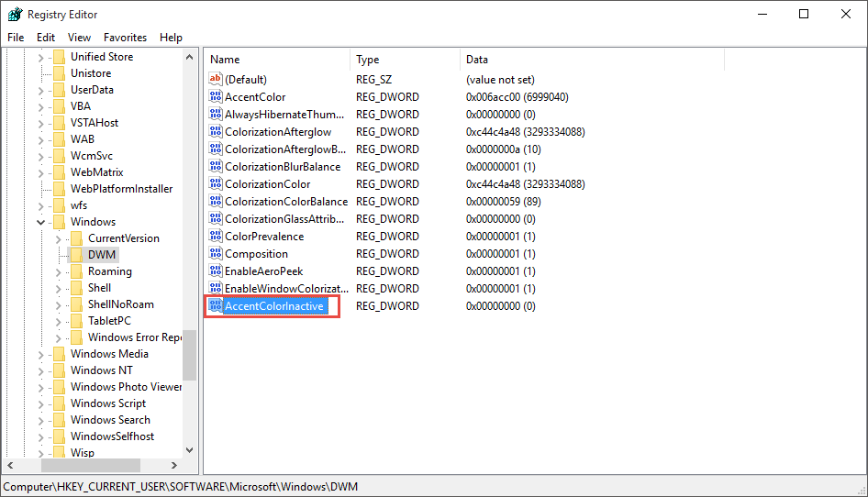The height and width of the screenshot is (497, 868).
Task: Click the tree vertical scrollbar thumb
Action: [x=189, y=355]
